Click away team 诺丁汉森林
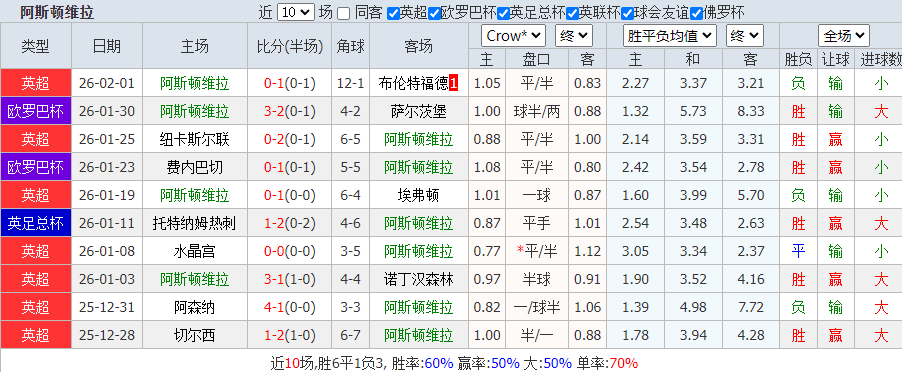The width and height of the screenshot is (902, 372). point(419,279)
